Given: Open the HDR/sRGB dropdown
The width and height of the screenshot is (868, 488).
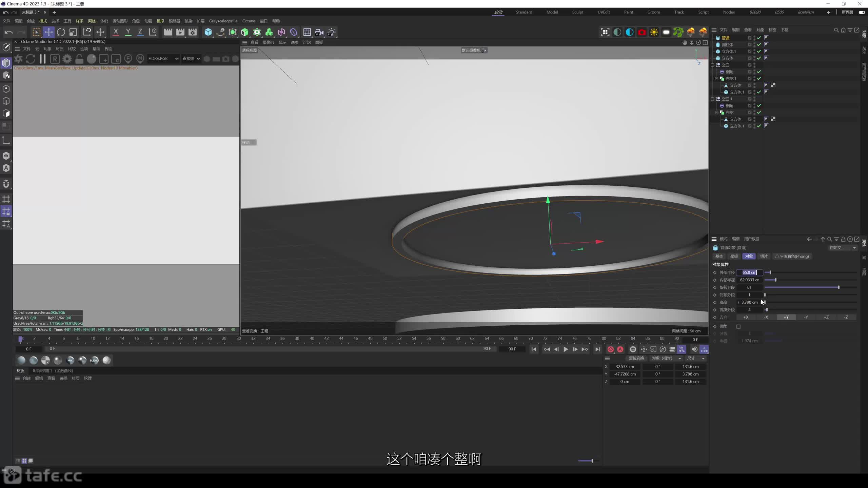Looking at the screenshot, I should click(x=163, y=59).
